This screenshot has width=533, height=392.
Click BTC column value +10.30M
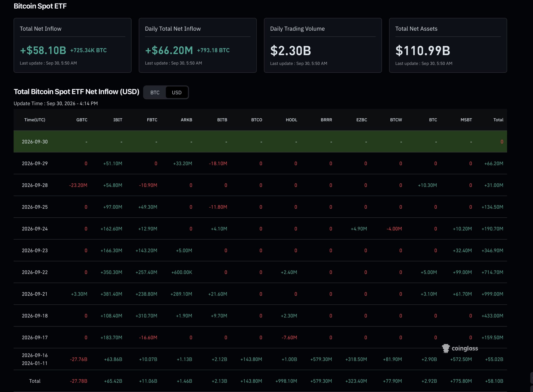click(427, 185)
